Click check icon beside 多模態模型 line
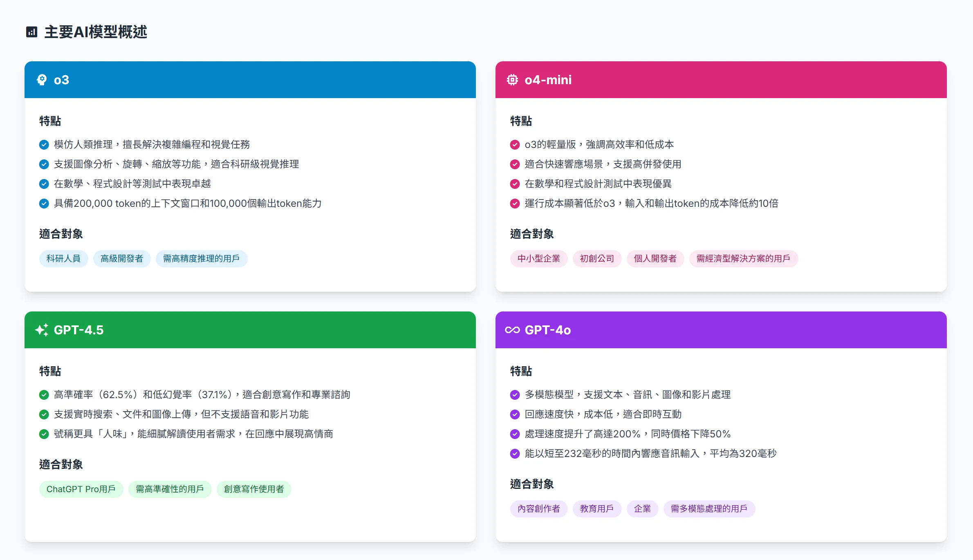 [515, 395]
